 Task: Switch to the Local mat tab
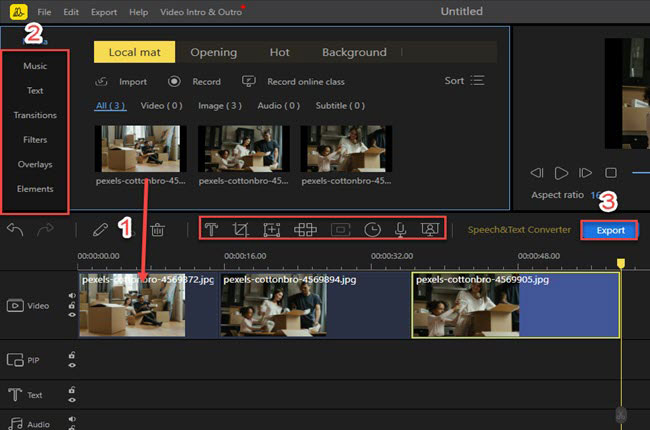point(134,52)
